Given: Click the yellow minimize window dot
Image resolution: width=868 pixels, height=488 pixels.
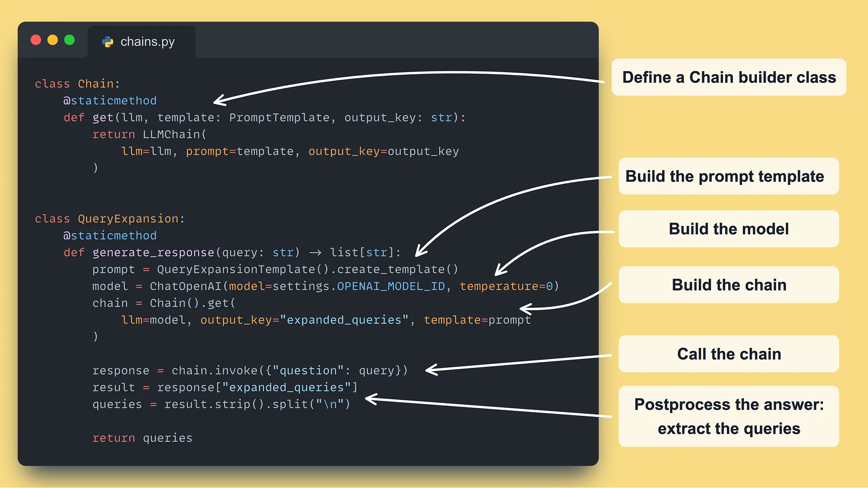Looking at the screenshot, I should tap(53, 40).
